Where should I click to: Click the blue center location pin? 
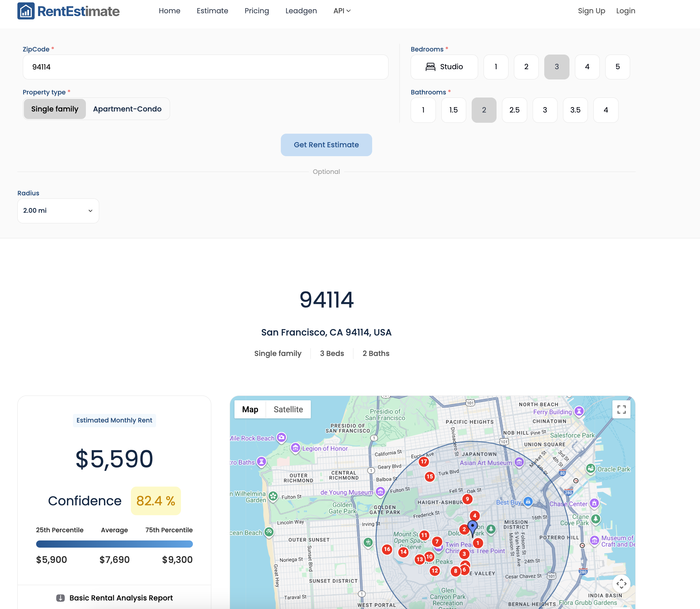tap(472, 528)
